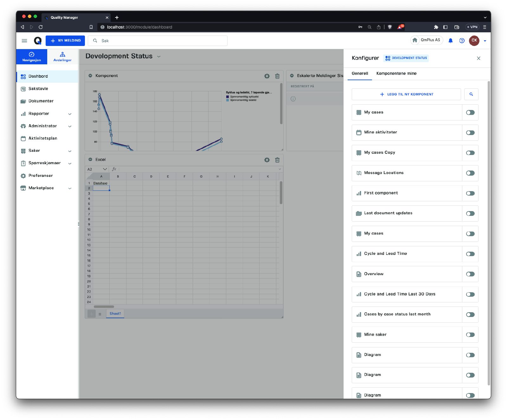The width and height of the screenshot is (507, 420).
Task: Open help via question mark icon
Action: click(462, 41)
